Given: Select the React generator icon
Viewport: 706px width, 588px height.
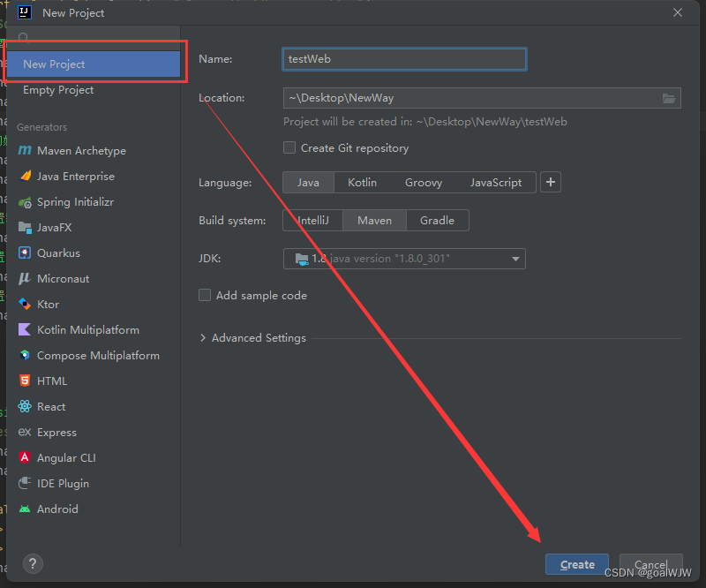Looking at the screenshot, I should tap(25, 406).
